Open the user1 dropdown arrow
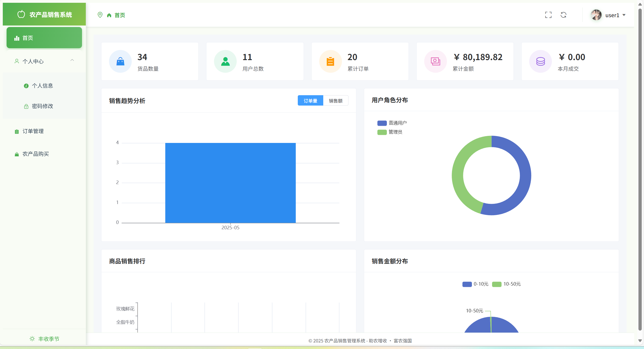The height and width of the screenshot is (349, 644). (x=624, y=15)
